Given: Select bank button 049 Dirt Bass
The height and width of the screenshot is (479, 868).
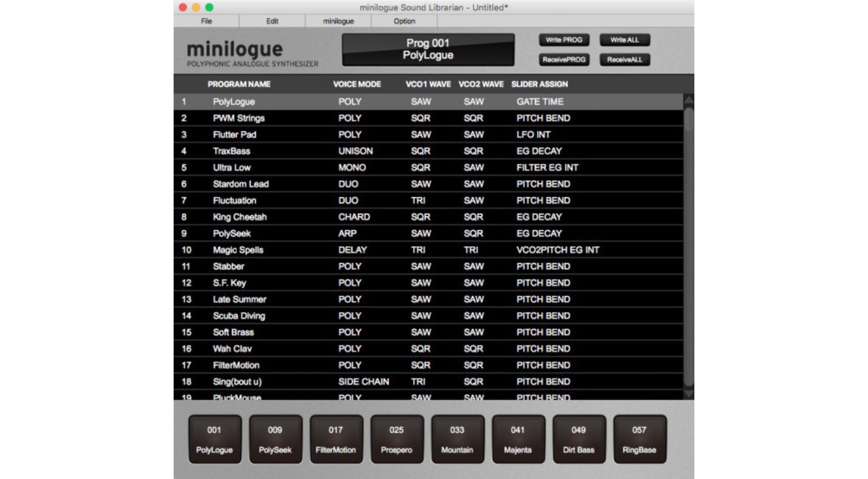Looking at the screenshot, I should (579, 440).
